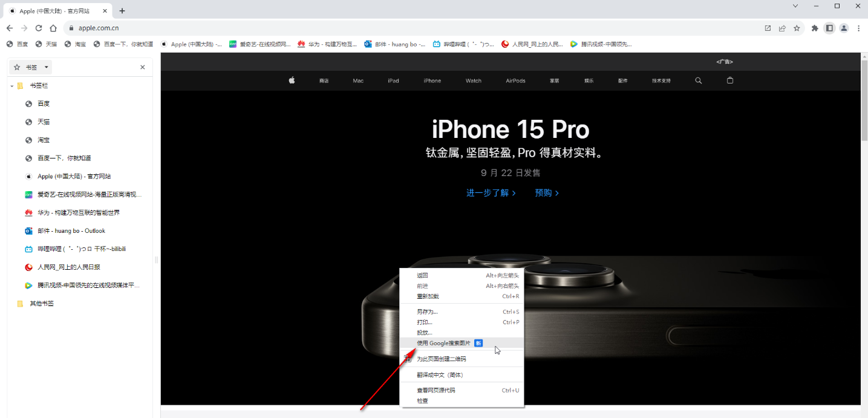Go back with the browser back arrow
Viewport: 868px width, 418px height.
(10, 28)
